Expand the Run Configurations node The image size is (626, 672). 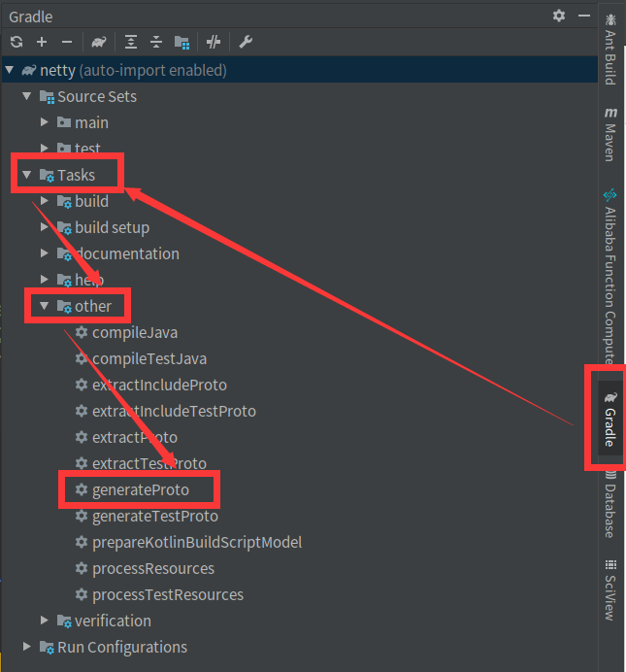tap(26, 647)
